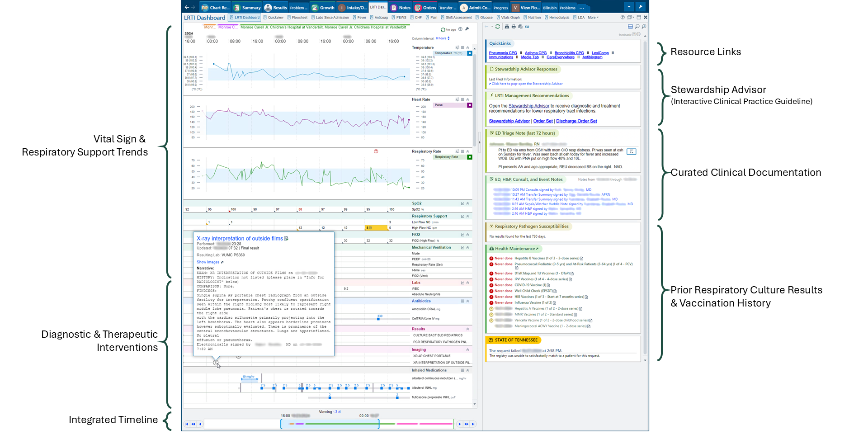Click the sidebar zoom out magnifier icon
The height and width of the screenshot is (434, 868).
tap(637, 27)
